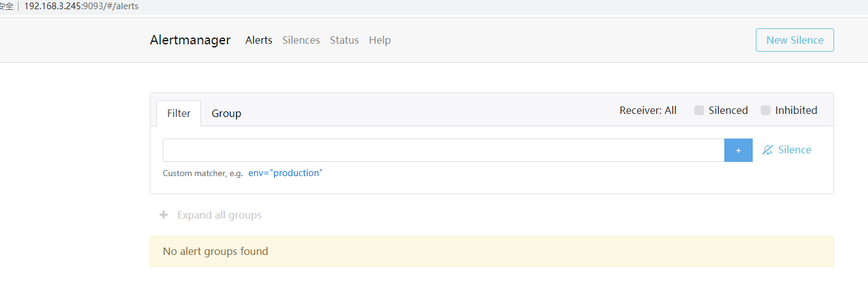Click the crossed-bell Silence icon

point(768,150)
